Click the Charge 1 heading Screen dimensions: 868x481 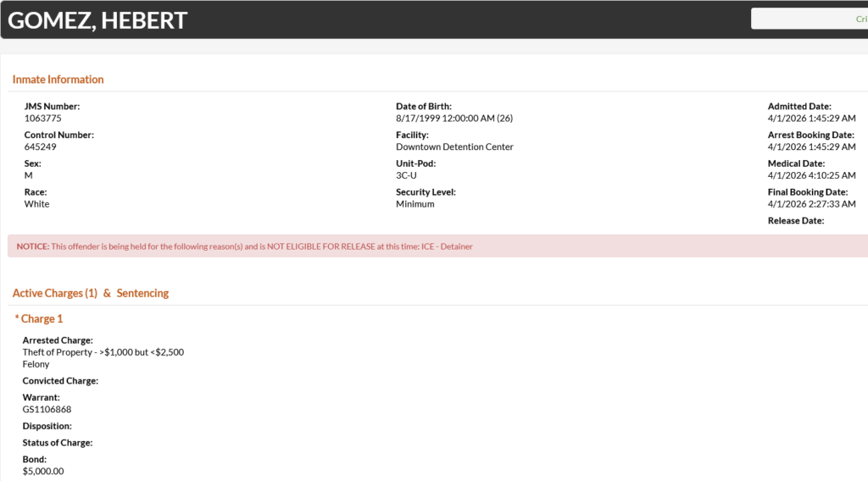[40, 319]
